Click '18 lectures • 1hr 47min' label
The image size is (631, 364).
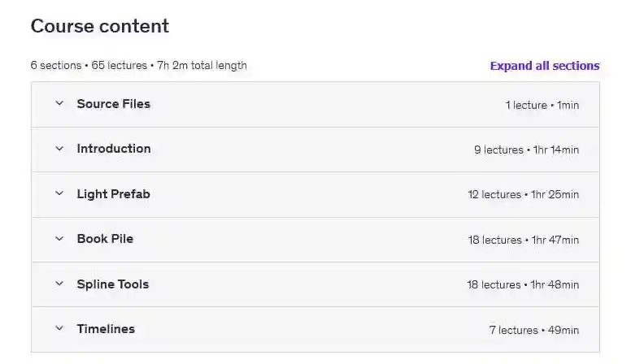[523, 240]
